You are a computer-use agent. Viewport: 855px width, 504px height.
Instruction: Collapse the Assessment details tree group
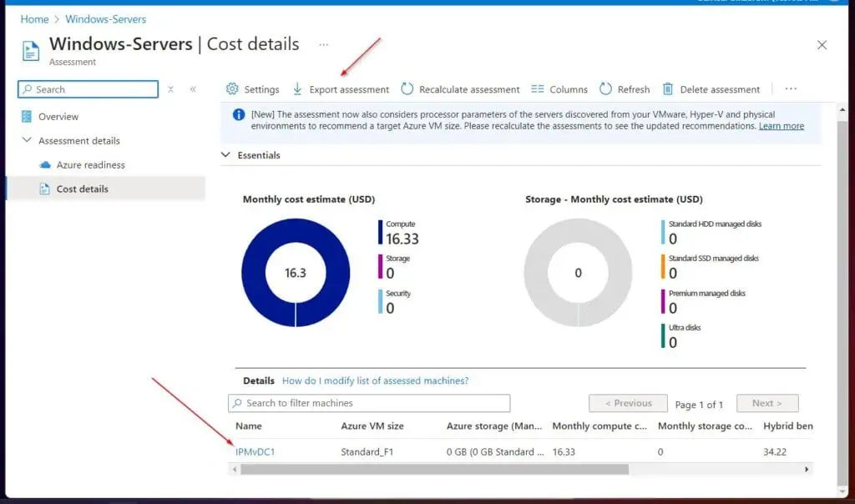27,140
